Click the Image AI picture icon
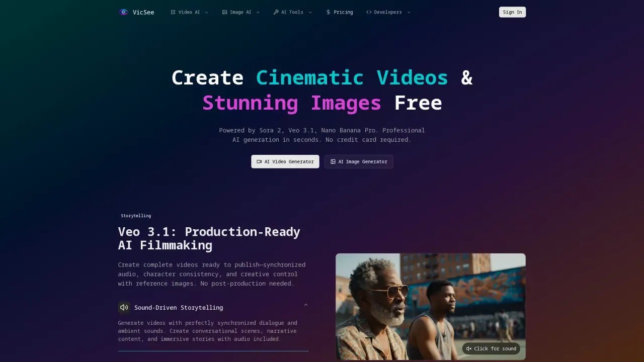The width and height of the screenshot is (644, 362). click(x=225, y=12)
